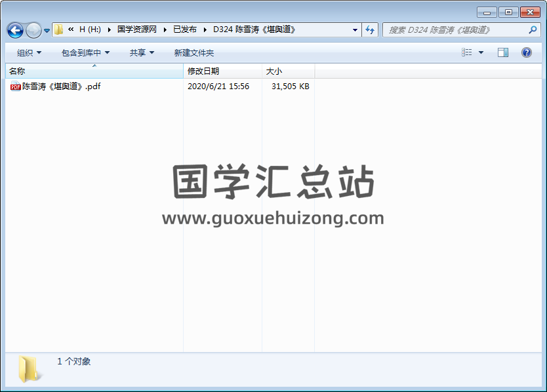Maximize the Explorer window
This screenshot has height=392, width=547.
pyautogui.click(x=508, y=12)
